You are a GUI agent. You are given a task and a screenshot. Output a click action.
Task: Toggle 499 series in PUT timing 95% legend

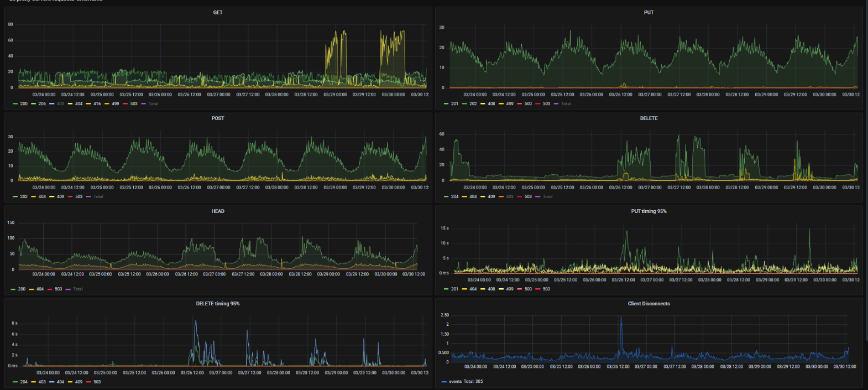[510, 289]
